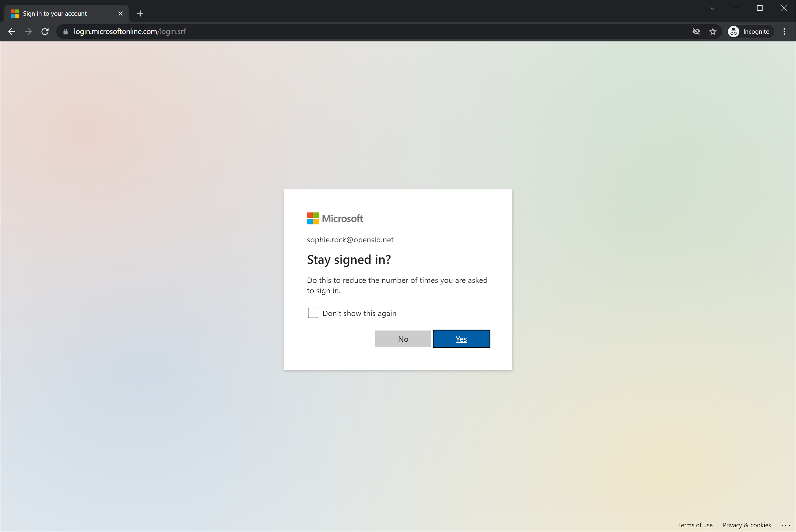796x532 pixels.
Task: Open the footer ellipsis more options
Action: [x=785, y=525]
